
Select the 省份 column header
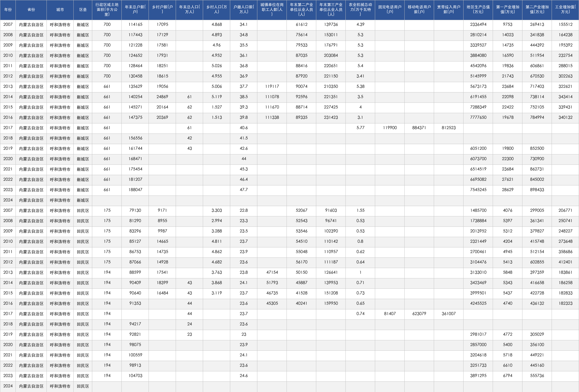31,10
